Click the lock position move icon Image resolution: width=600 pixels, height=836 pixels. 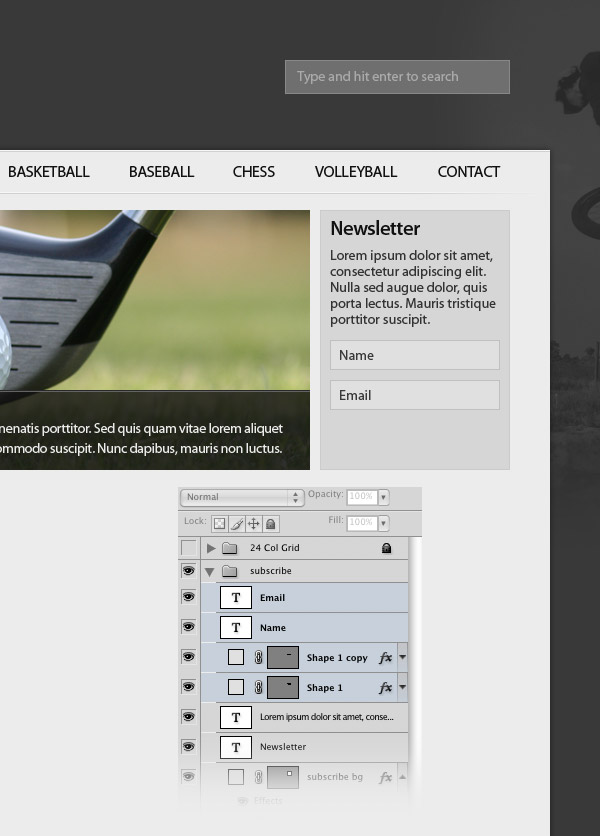pyautogui.click(x=254, y=524)
